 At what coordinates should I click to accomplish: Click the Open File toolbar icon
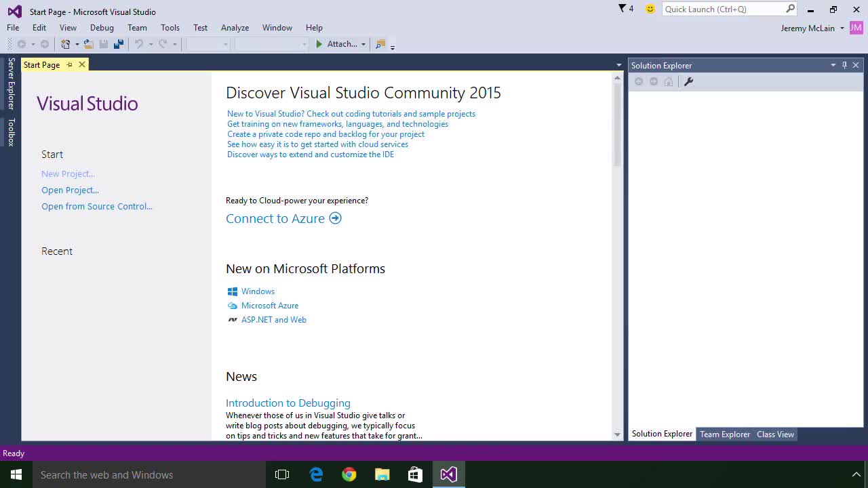click(88, 44)
